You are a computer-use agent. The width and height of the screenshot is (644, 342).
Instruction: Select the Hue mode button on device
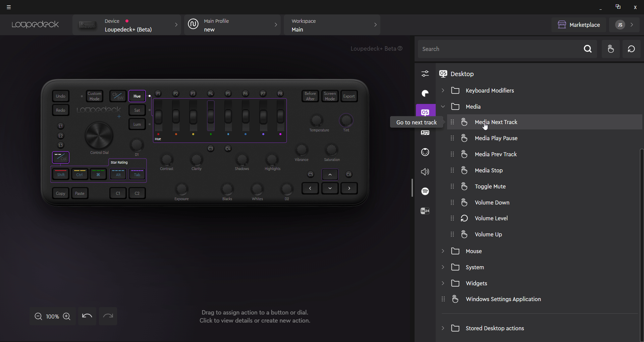[x=137, y=96]
